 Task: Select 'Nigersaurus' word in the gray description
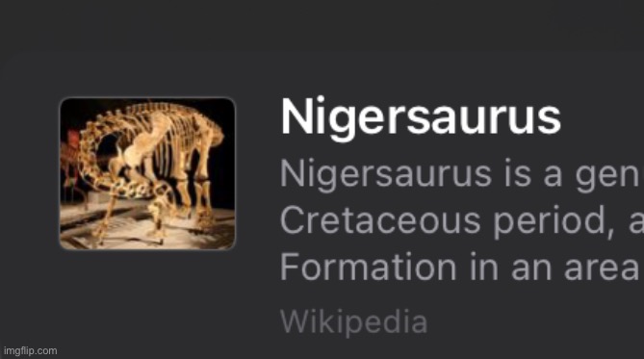pos(386,174)
